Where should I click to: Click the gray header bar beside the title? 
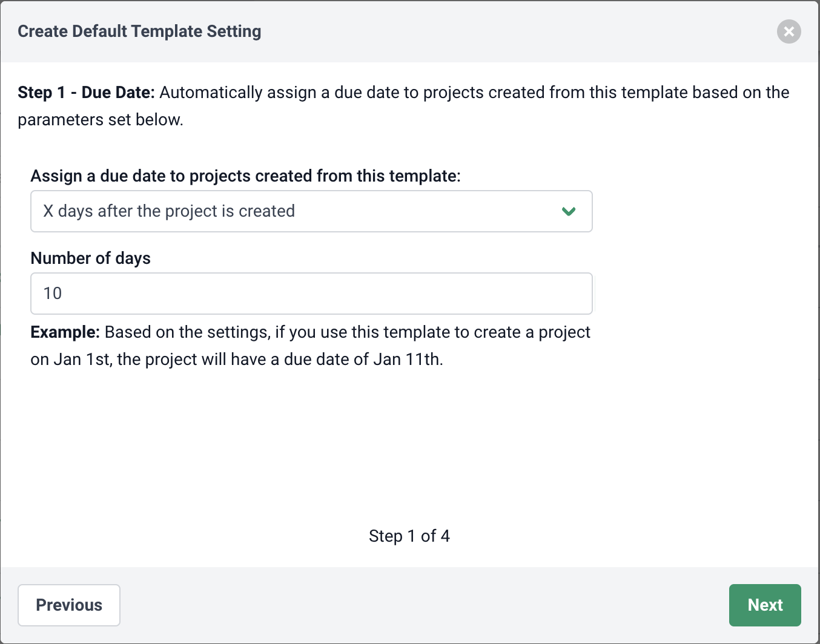pyautogui.click(x=515, y=31)
